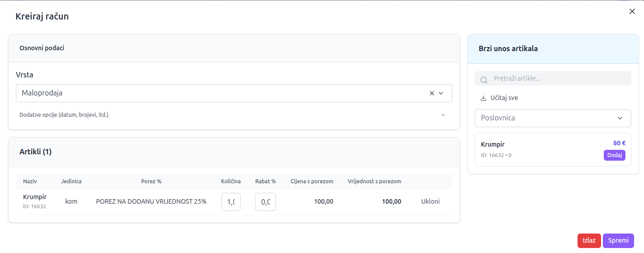Viewport: 644px width, 253px height.
Task: Click the magnifier icon in article search
Action: [483, 80]
